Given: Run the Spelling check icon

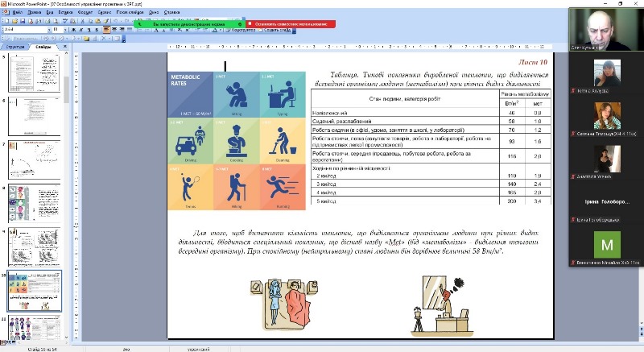Looking at the screenshot, I should pos(65,21).
